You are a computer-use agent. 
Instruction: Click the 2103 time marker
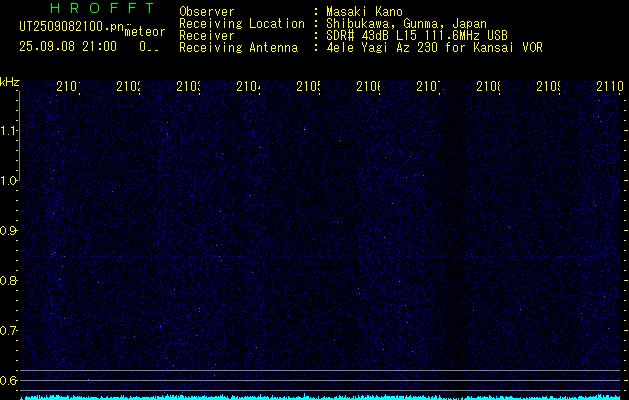pos(188,87)
